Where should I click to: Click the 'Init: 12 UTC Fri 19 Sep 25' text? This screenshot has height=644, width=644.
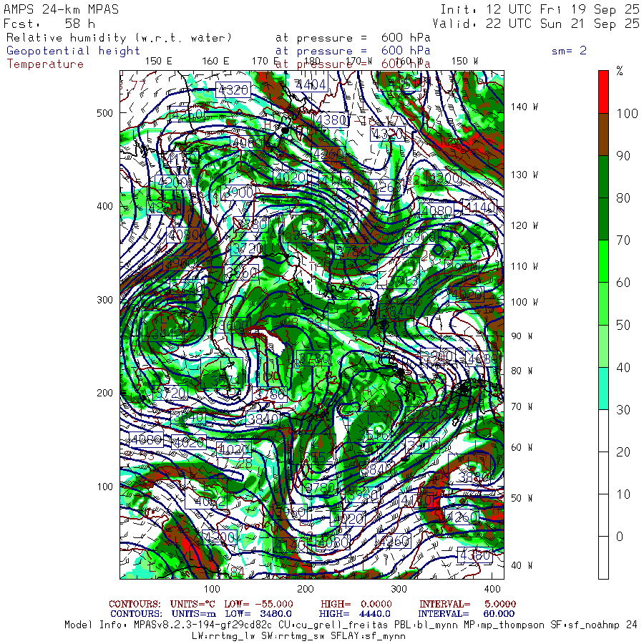click(x=540, y=9)
